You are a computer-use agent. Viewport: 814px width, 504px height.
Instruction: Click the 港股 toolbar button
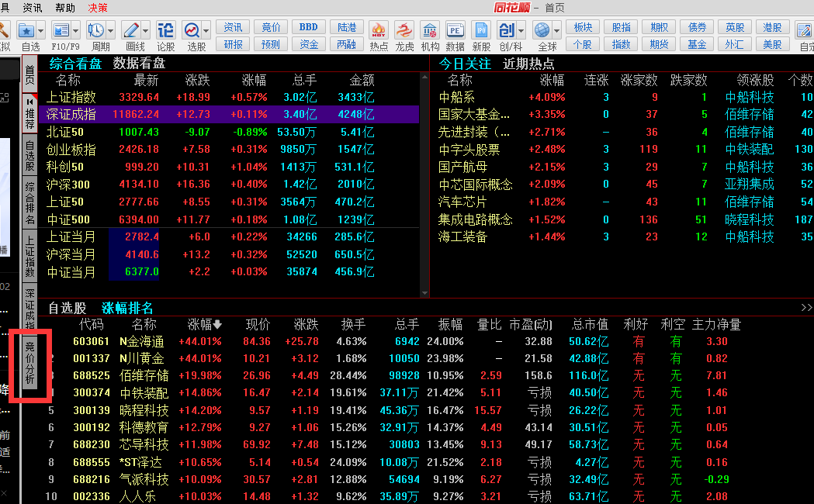772,27
